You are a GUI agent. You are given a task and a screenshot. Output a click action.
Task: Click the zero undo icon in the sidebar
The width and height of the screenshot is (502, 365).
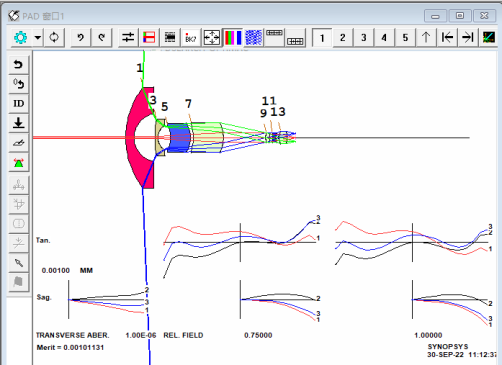pos(19,84)
